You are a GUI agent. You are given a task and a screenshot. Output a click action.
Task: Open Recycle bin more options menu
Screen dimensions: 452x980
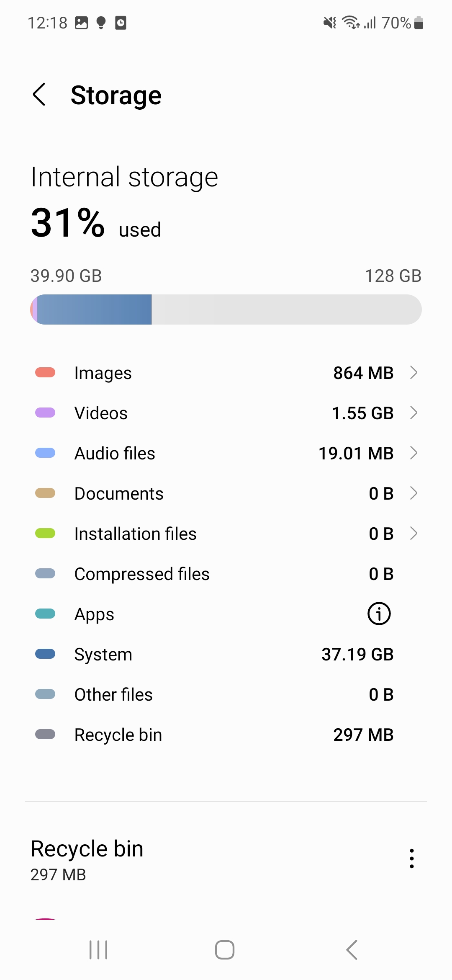412,859
